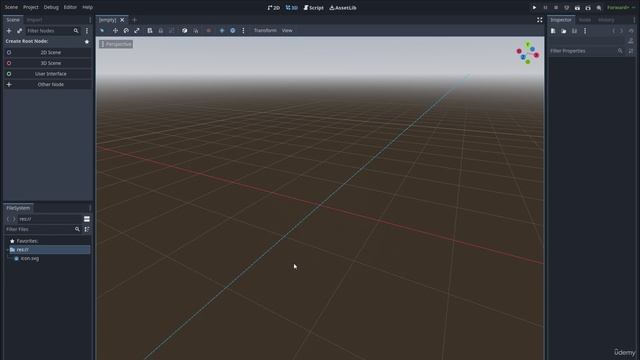Open the viewport View menu
640x360 pixels.
287,31
